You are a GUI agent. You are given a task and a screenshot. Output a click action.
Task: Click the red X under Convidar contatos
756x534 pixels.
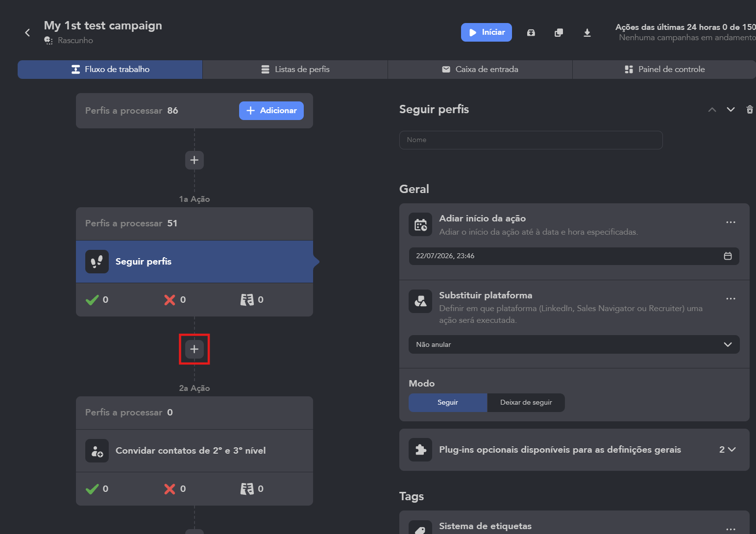click(170, 489)
